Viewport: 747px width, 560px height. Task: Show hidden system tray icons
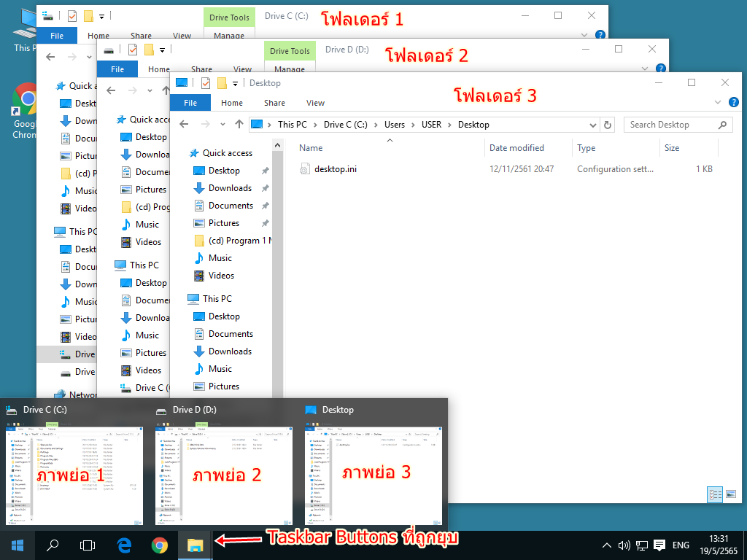[x=606, y=545]
